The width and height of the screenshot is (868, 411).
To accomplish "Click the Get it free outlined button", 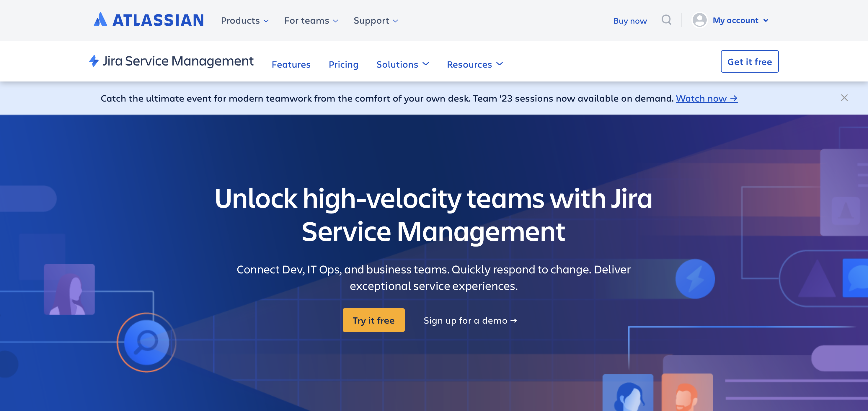I will (x=750, y=61).
